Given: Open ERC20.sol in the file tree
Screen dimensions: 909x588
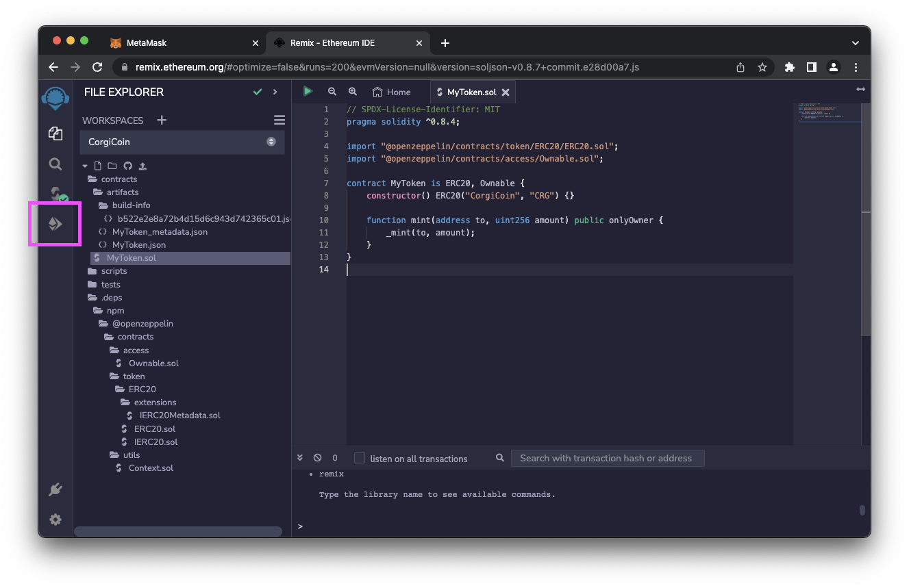Looking at the screenshot, I should pos(155,429).
